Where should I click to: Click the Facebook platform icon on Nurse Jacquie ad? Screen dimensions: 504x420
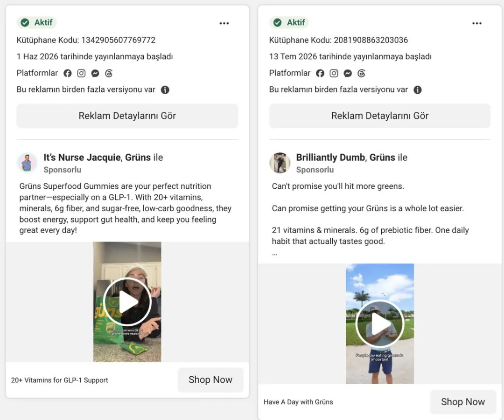pyautogui.click(x=68, y=73)
